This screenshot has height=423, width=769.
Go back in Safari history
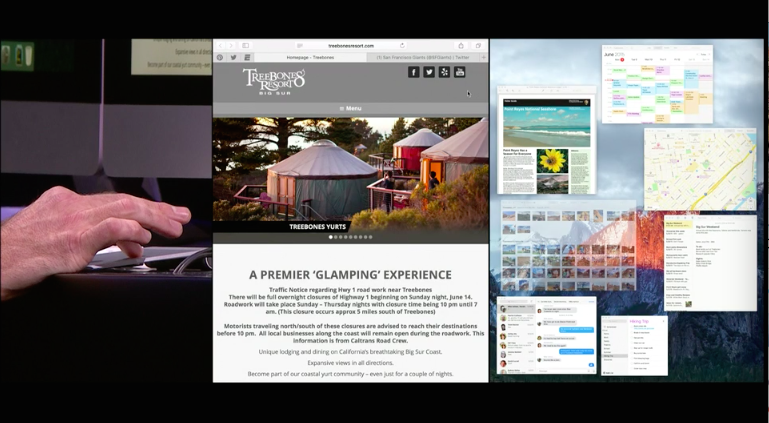(221, 46)
